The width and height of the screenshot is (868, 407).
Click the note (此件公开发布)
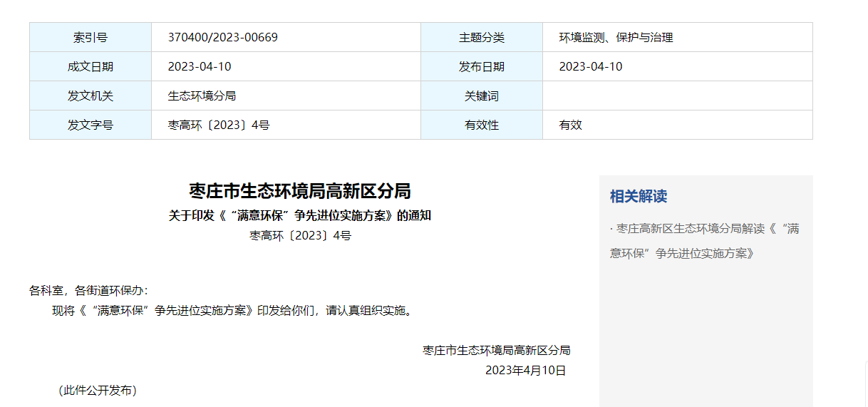98,391
